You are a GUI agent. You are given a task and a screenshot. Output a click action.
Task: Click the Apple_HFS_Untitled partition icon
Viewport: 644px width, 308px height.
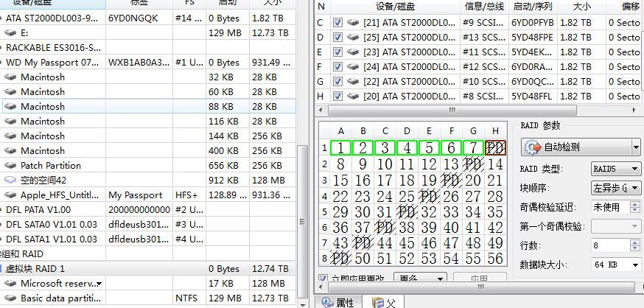[x=10, y=195]
